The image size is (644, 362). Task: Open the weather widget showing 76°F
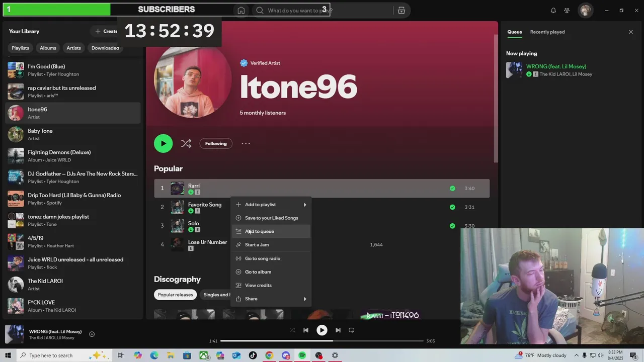coord(541,355)
